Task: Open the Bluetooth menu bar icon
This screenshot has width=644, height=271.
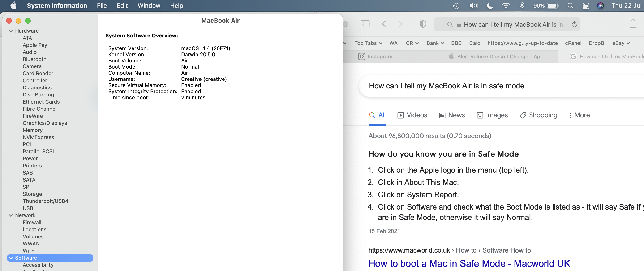Action: coord(521,5)
